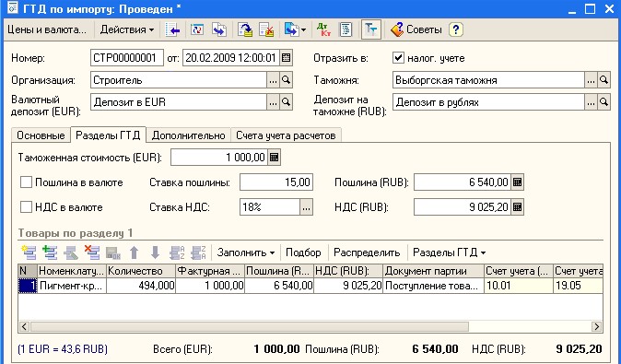Screen dimensions: 621x364
Task: Click the horizontal scrollbar thumb of goods table
Action: tap(250, 326)
